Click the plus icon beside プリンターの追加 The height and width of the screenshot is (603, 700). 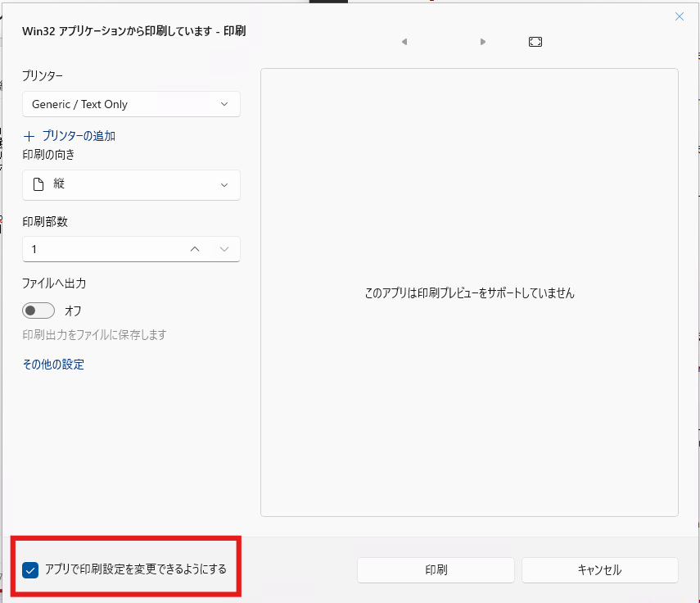(30, 136)
